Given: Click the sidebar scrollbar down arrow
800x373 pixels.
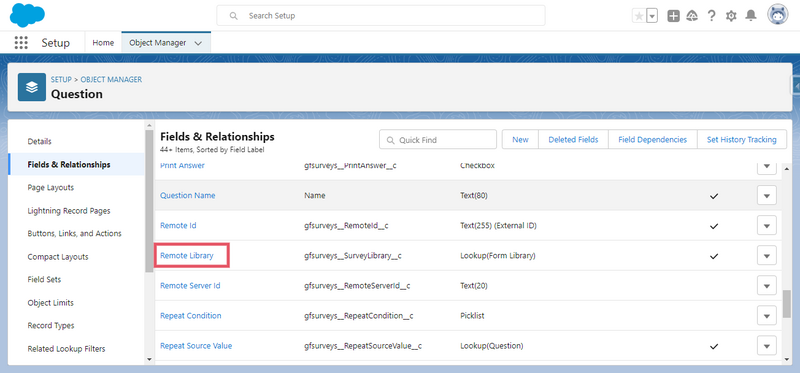Looking at the screenshot, I should (x=149, y=359).
